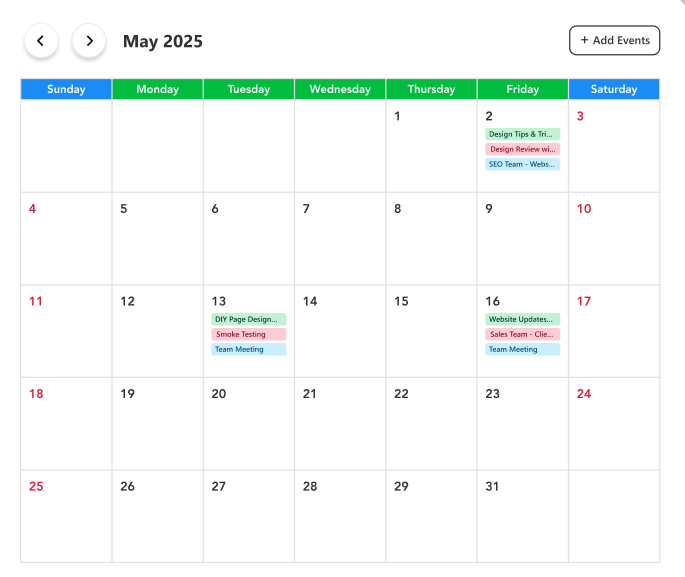Select the May 1 day cell
685x577 pixels.
tap(431, 146)
